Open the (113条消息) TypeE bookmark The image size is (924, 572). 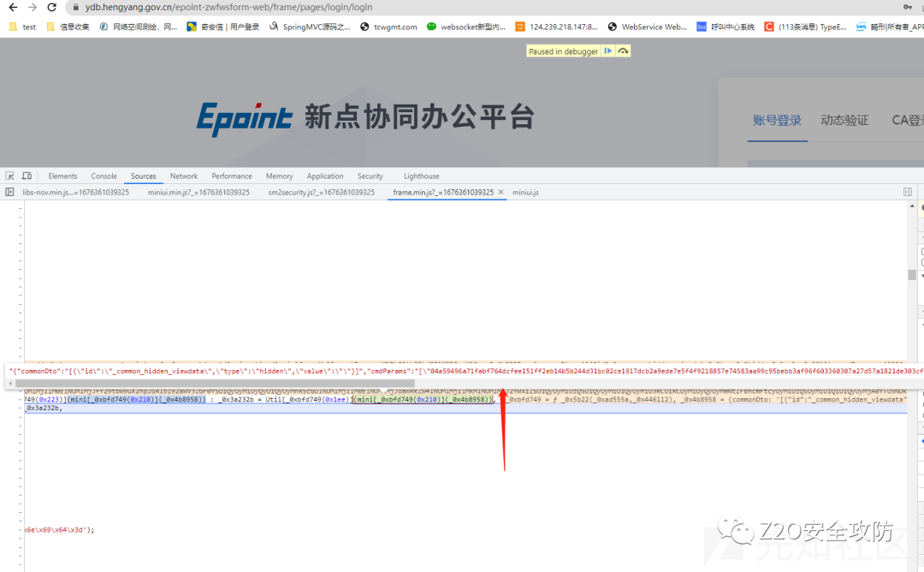806,27
